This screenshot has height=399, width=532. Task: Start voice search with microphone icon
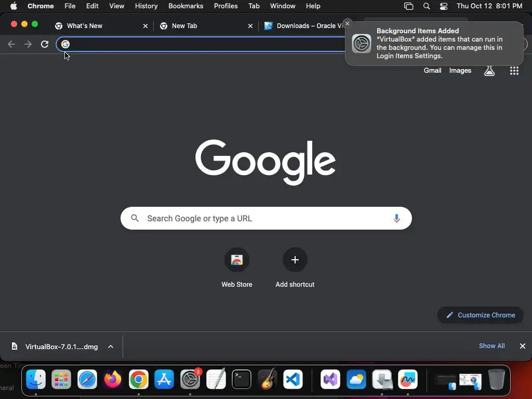pyautogui.click(x=396, y=218)
